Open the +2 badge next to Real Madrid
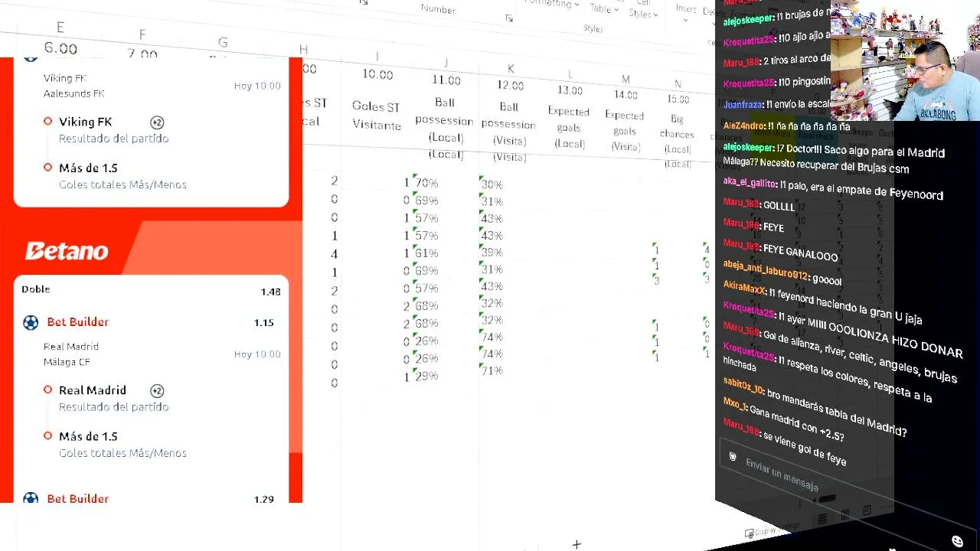 pos(157,391)
